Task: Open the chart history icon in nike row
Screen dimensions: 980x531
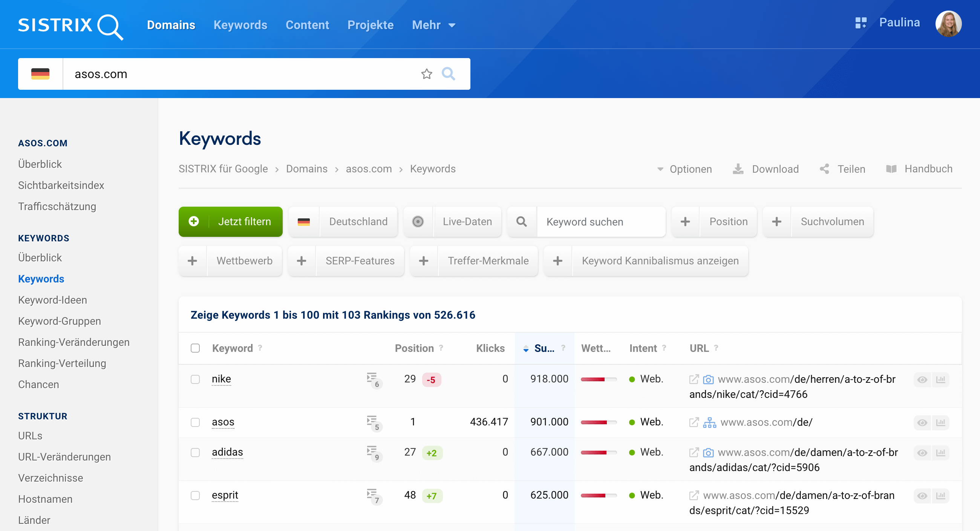Action: pos(941,379)
